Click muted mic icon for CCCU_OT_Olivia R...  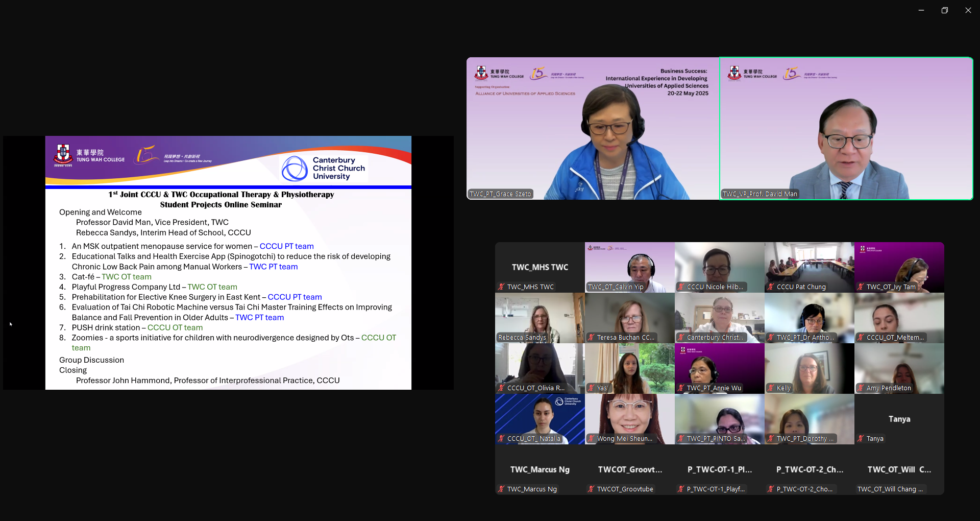tap(501, 388)
